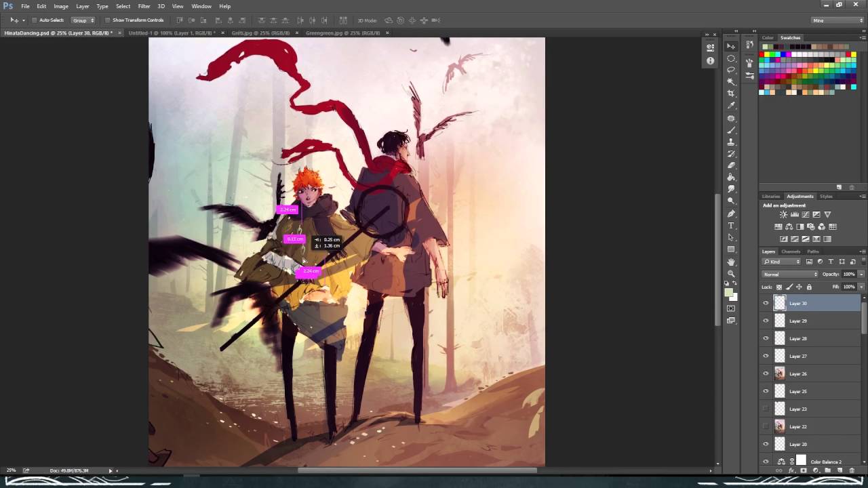The image size is (868, 488).
Task: Hide Layer 26 visibility eye
Action: (x=766, y=374)
